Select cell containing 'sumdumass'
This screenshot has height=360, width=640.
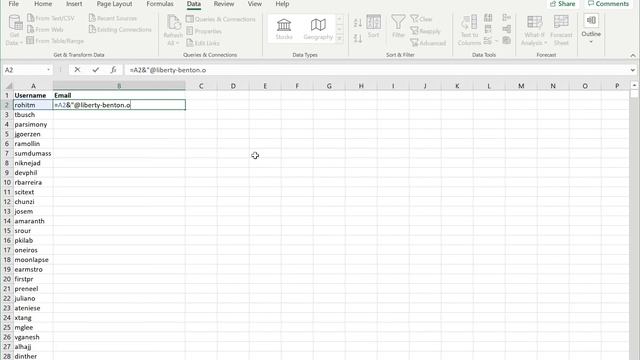pyautogui.click(x=33, y=153)
